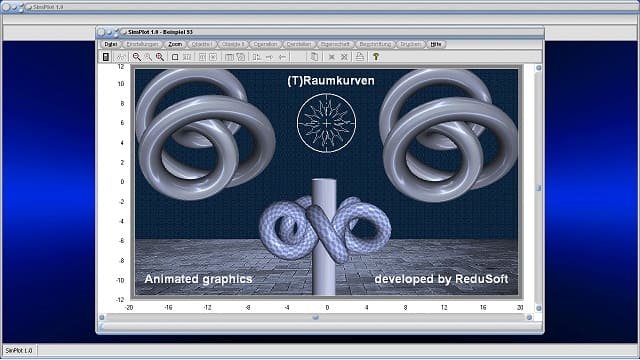Open the Zoom menu
This screenshot has width=640, height=360.
click(x=175, y=44)
